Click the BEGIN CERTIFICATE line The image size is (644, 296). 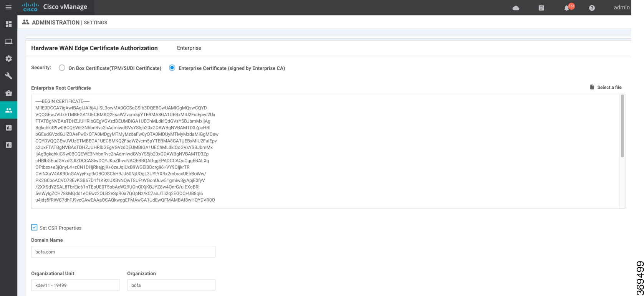[x=62, y=101]
